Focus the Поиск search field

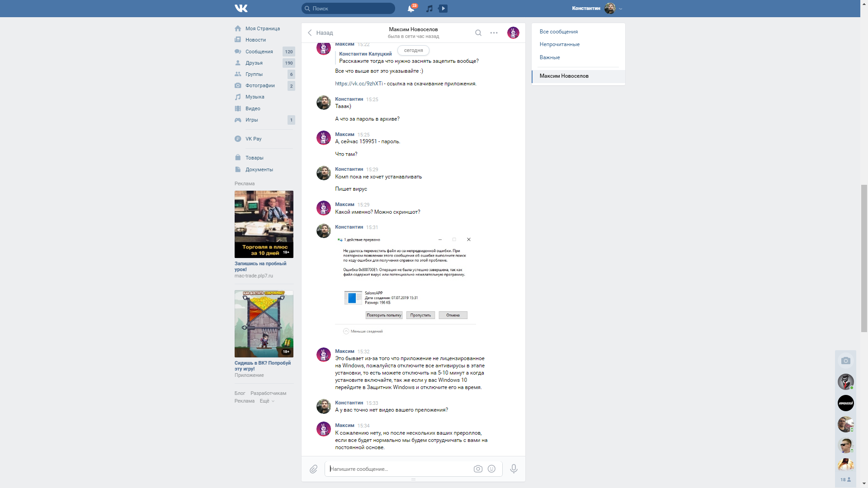[x=348, y=8]
